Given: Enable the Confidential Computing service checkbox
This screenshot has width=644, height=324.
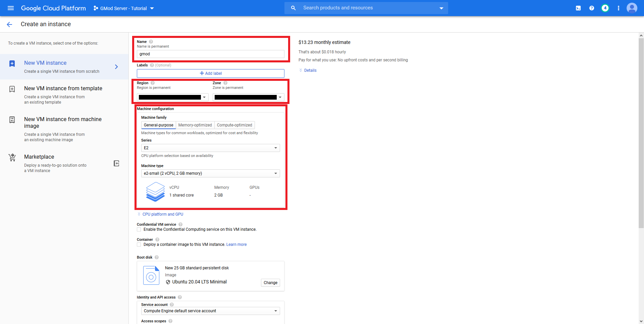Looking at the screenshot, I should point(139,229).
